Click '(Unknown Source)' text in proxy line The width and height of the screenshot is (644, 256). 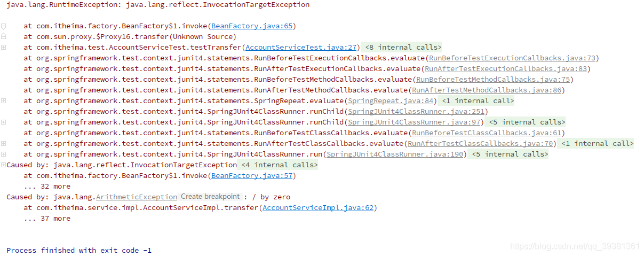coord(203,36)
